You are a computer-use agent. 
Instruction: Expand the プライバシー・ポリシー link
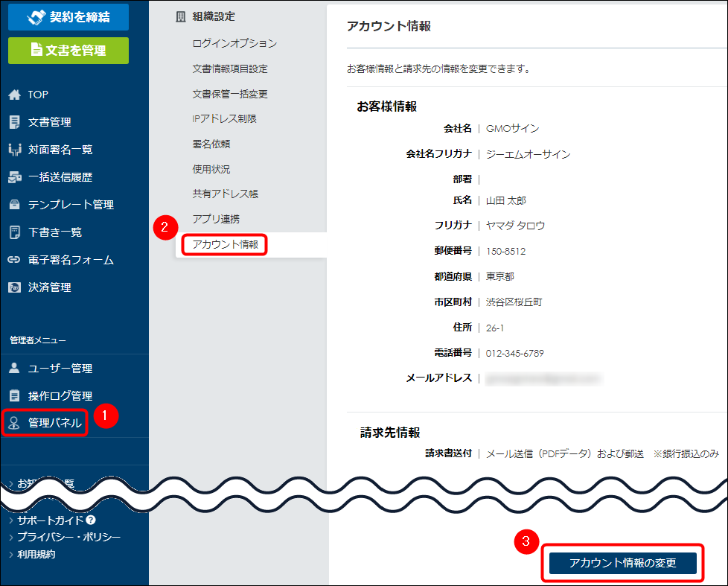(x=68, y=537)
